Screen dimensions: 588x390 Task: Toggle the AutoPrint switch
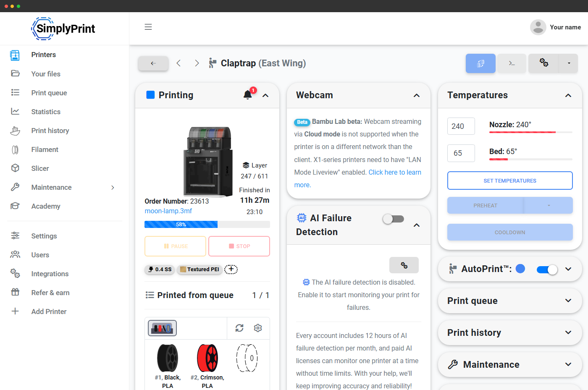(x=547, y=270)
